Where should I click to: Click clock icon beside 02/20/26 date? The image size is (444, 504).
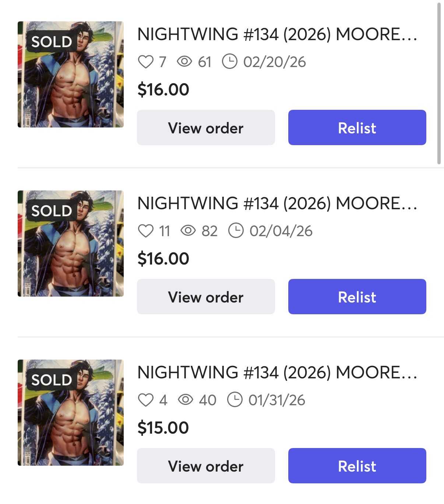(230, 62)
